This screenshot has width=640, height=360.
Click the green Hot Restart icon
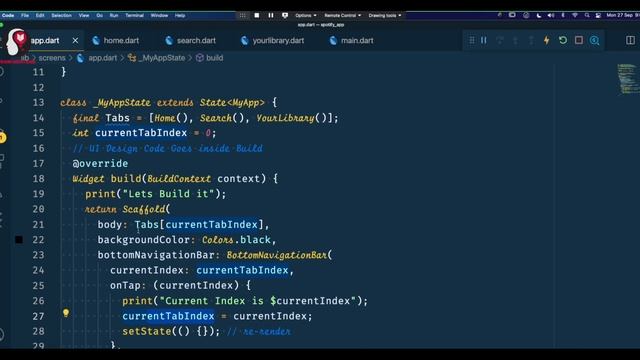563,40
